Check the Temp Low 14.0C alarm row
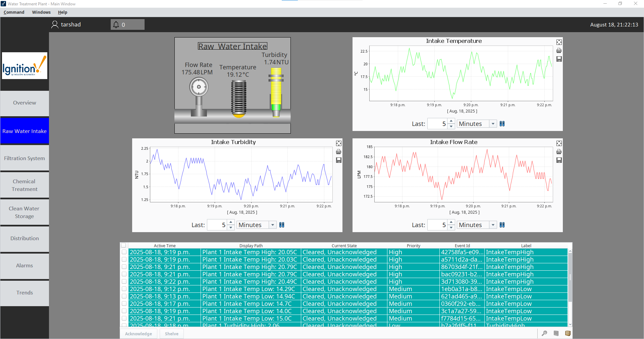 pos(124,311)
